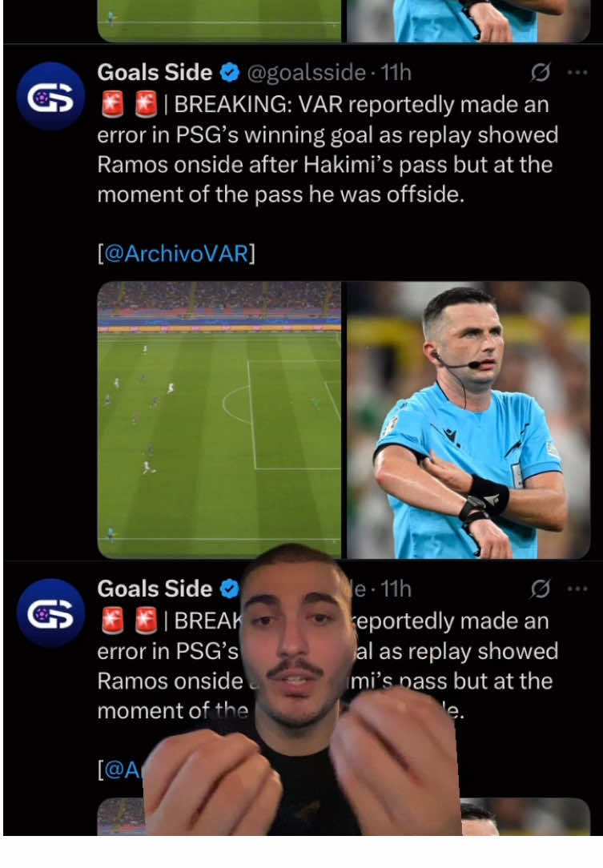
Task: Open the Goals Side avatar on first tweet
Action: click(x=50, y=96)
